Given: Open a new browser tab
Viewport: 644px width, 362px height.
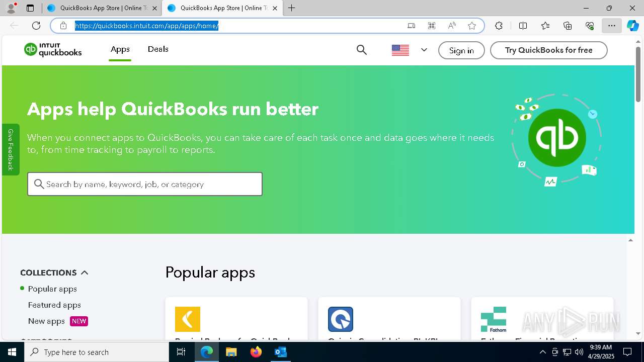Looking at the screenshot, I should click(291, 8).
